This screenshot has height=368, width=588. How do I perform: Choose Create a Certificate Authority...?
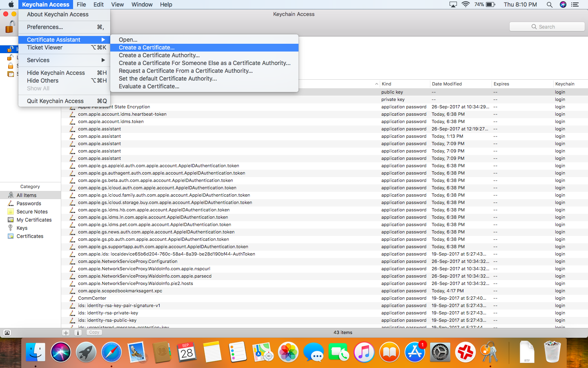click(x=204, y=55)
